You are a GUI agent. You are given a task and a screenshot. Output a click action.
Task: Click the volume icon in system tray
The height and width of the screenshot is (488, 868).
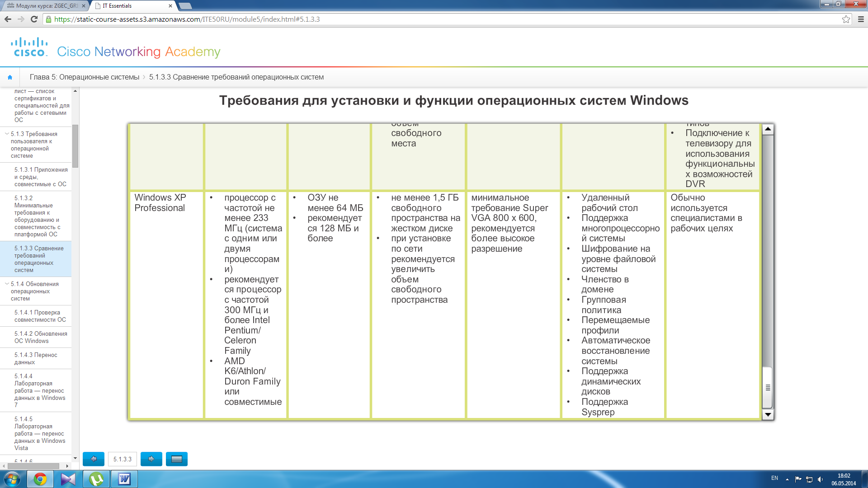pyautogui.click(x=821, y=479)
